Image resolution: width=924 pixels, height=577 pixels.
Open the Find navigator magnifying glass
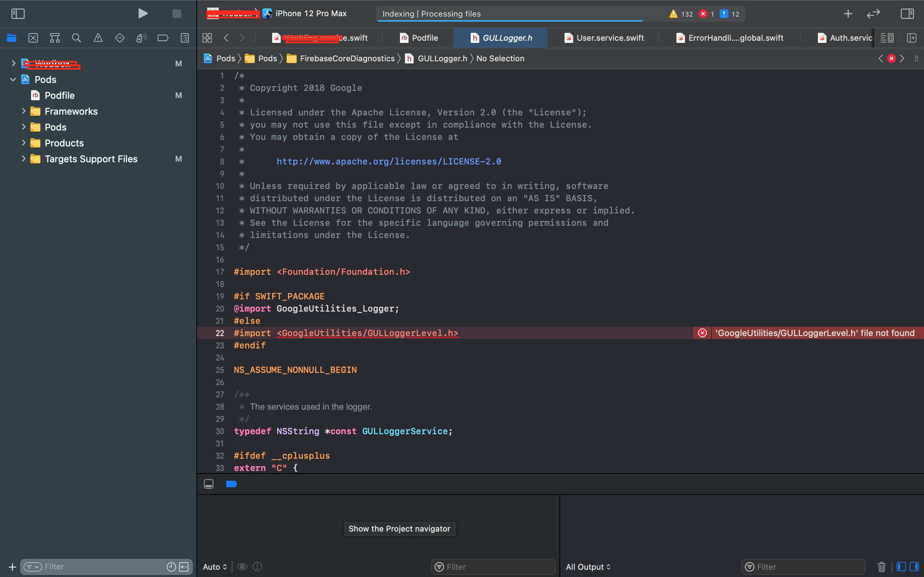pyautogui.click(x=77, y=38)
